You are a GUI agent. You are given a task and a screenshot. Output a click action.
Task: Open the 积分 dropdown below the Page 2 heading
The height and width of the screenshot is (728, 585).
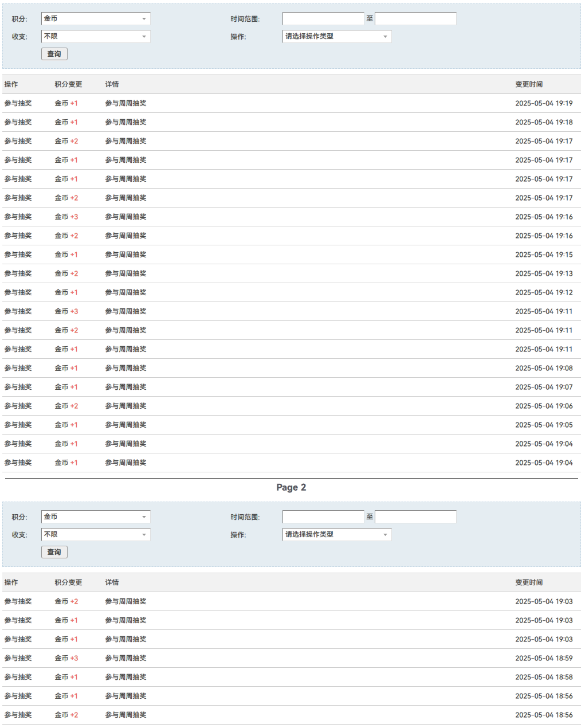coord(96,517)
